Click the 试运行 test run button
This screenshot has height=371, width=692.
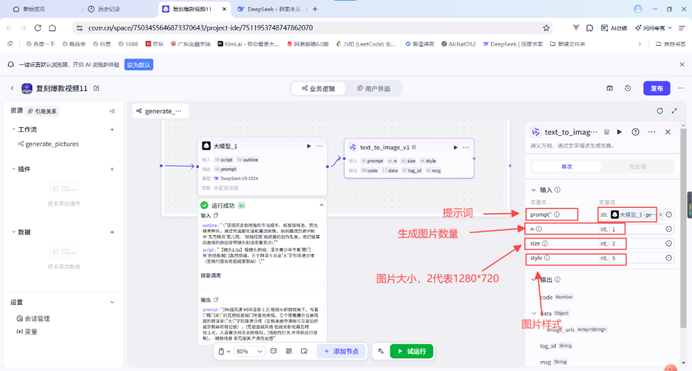tap(411, 351)
